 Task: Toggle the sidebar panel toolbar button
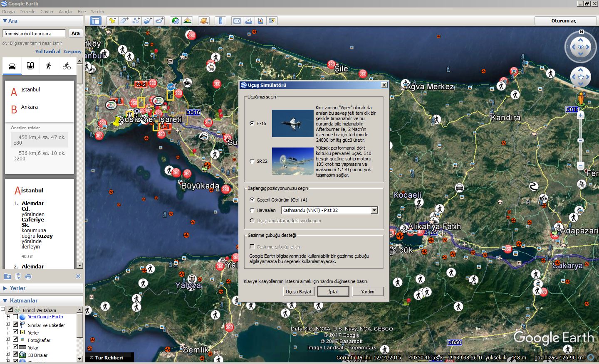(x=96, y=21)
